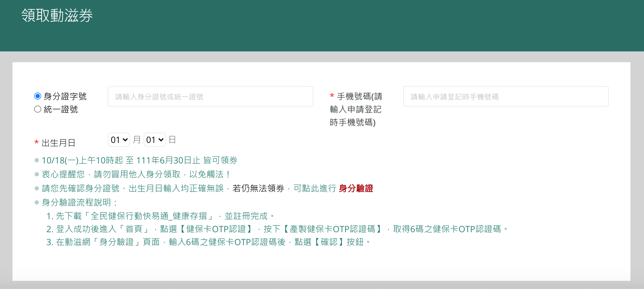Click the 出生月日 field label

coord(59,143)
